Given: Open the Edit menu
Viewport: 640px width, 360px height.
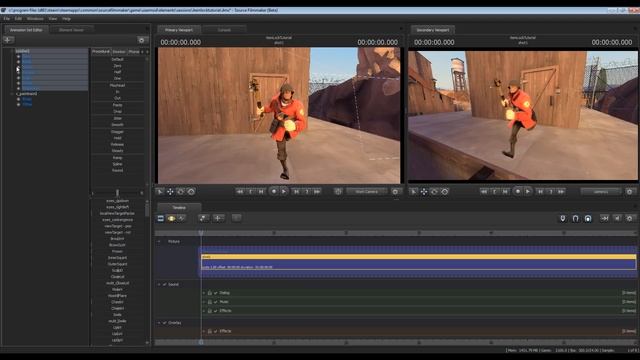Looking at the screenshot, I should point(18,19).
